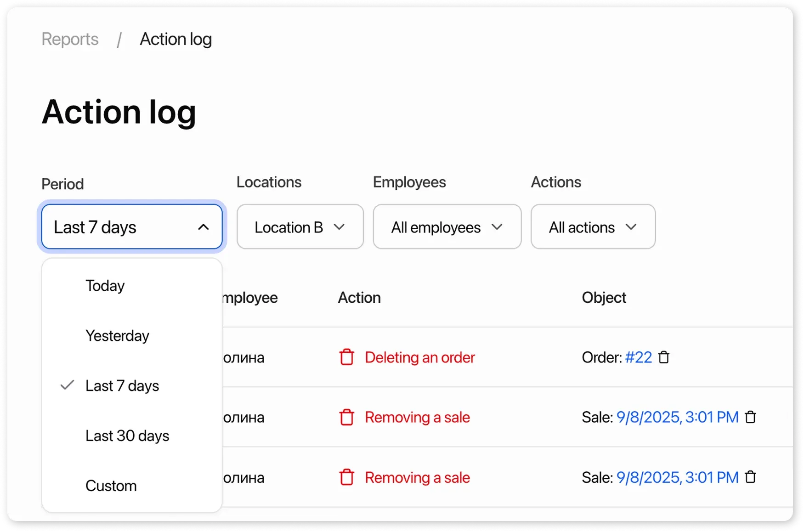Click the trash icon beside the bottom sale's timestamp
The height and width of the screenshot is (532, 804).
coord(751,477)
